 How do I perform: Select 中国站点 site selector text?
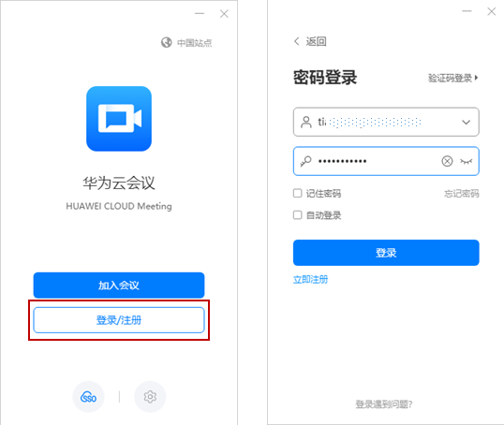[195, 43]
